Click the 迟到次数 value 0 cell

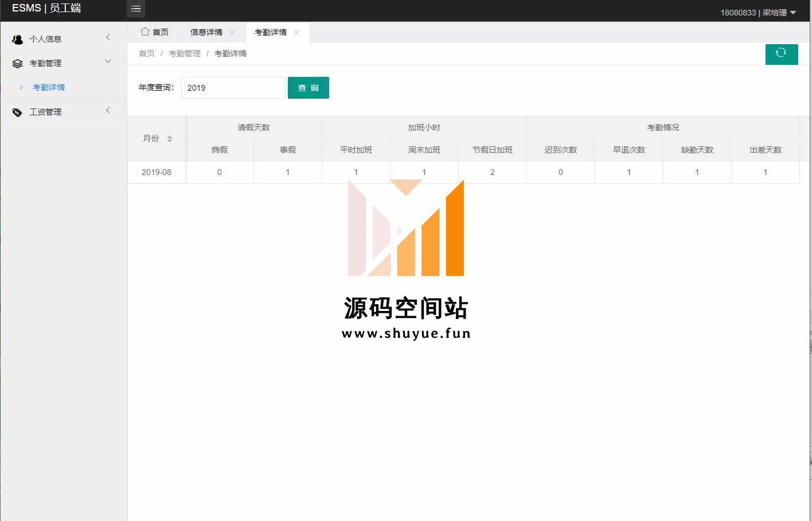pos(561,172)
